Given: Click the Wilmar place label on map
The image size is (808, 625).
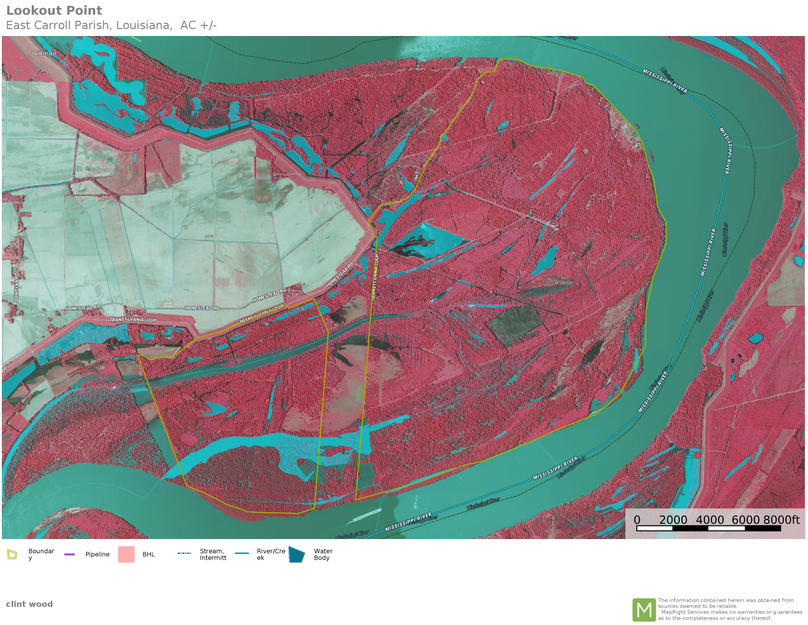Looking at the screenshot, I should coord(44,53).
